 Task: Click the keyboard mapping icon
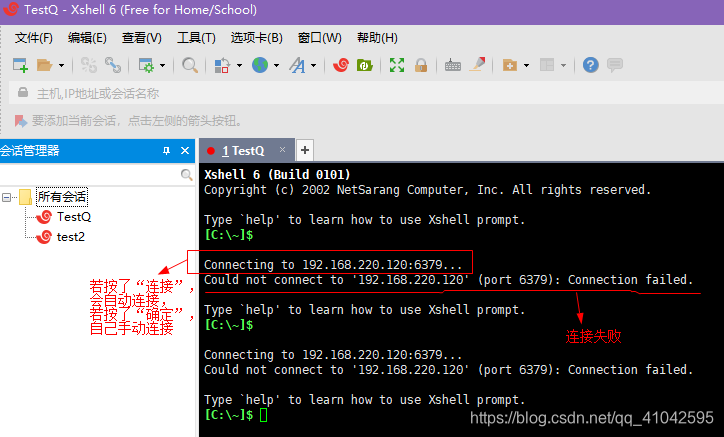point(452,66)
